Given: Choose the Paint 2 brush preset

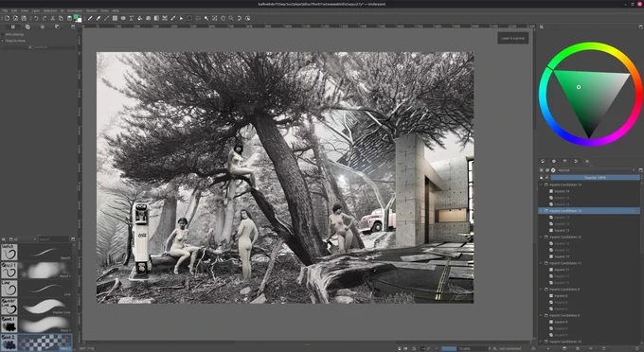Looking at the screenshot, I should click(36, 343).
